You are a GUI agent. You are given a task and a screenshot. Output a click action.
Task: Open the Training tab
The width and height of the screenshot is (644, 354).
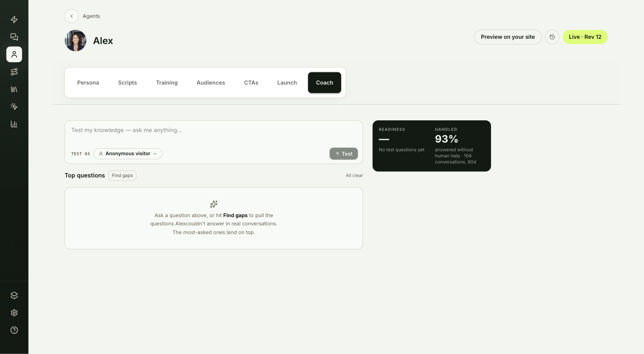coord(167,83)
